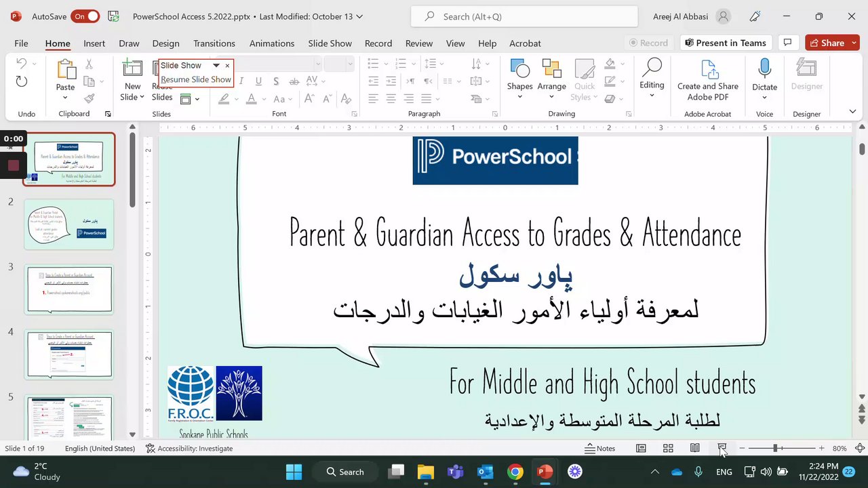Viewport: 868px width, 488px height.
Task: Align text right
Action: click(408, 98)
